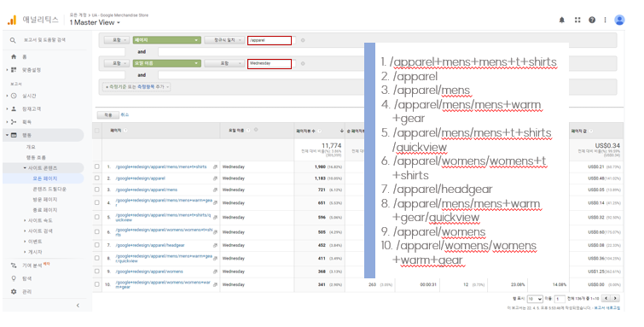Click the 맞춤설정 dashboard icon
Viewport: 644px width, 327px height.
tap(14, 70)
